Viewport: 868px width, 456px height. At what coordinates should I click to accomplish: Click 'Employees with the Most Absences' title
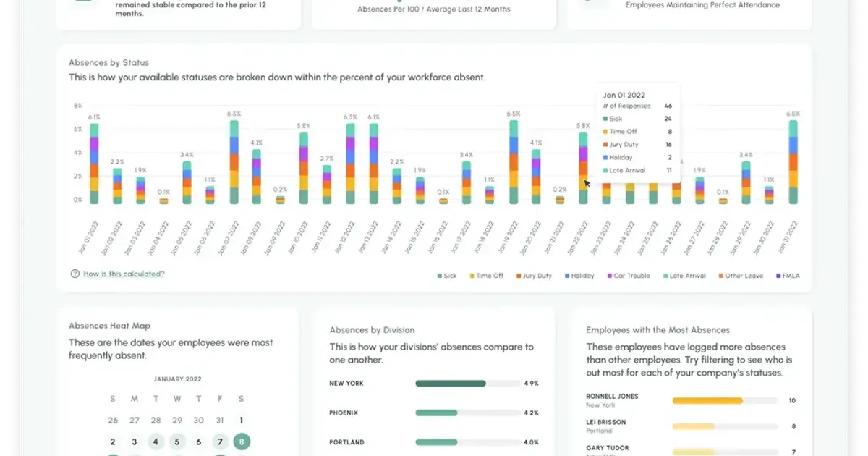(x=658, y=330)
